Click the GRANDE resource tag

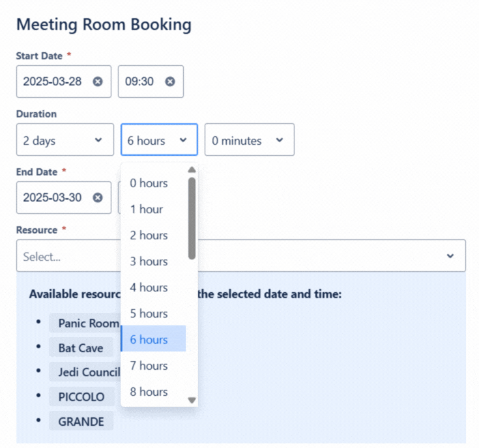point(81,421)
